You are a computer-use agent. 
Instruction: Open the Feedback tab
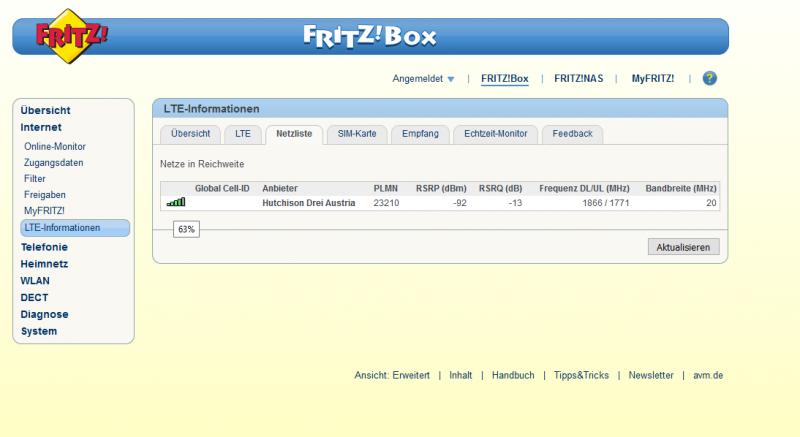[572, 134]
